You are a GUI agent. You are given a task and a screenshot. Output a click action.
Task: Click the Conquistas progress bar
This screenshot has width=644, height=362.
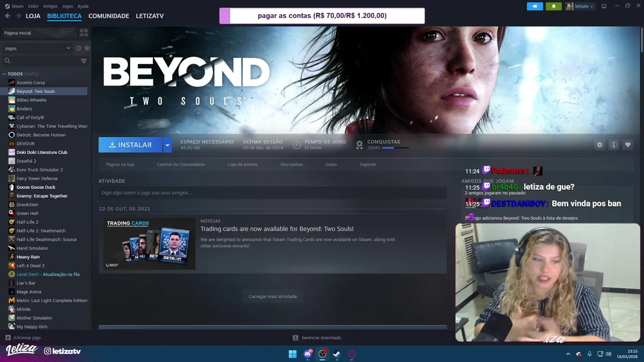pos(395,148)
